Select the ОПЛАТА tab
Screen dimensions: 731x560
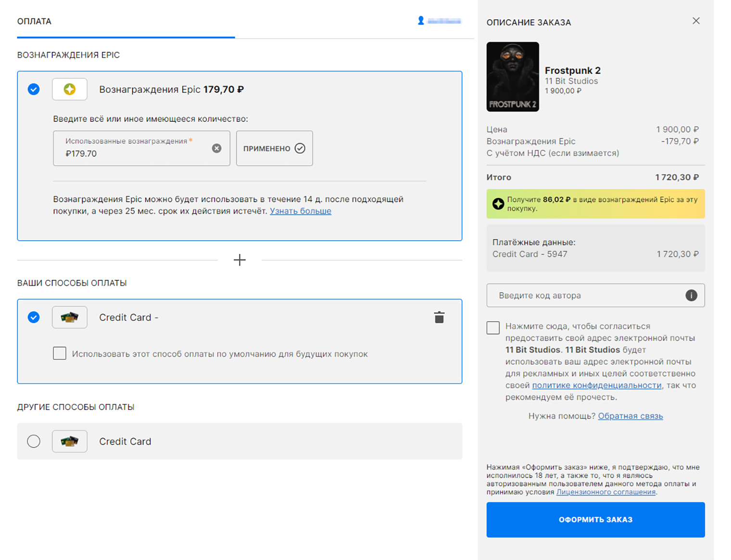pyautogui.click(x=34, y=21)
